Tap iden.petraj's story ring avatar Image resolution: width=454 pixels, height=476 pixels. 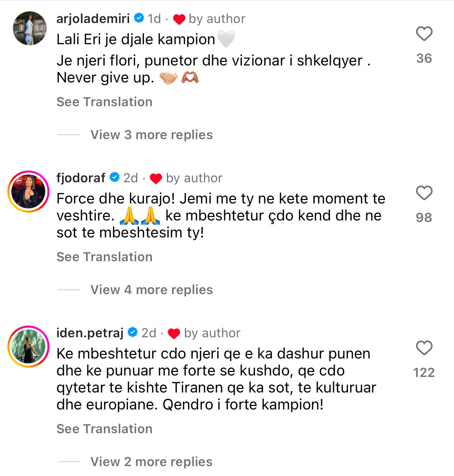[x=29, y=346]
